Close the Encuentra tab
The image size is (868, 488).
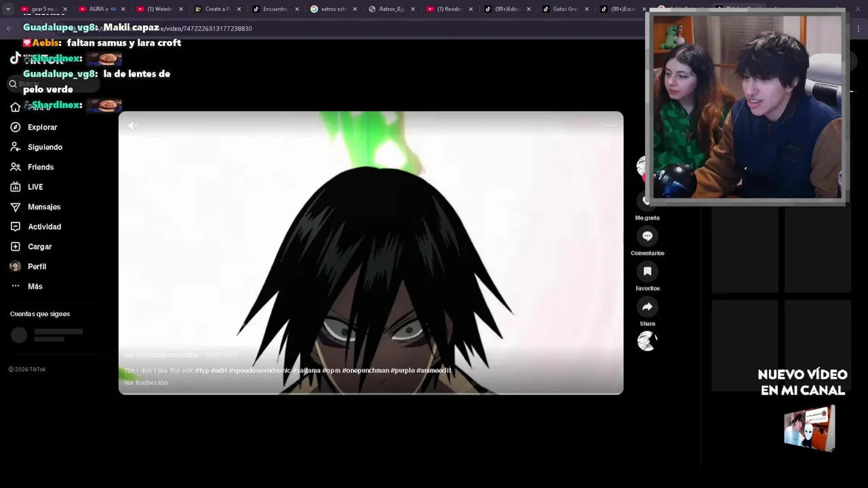point(296,9)
